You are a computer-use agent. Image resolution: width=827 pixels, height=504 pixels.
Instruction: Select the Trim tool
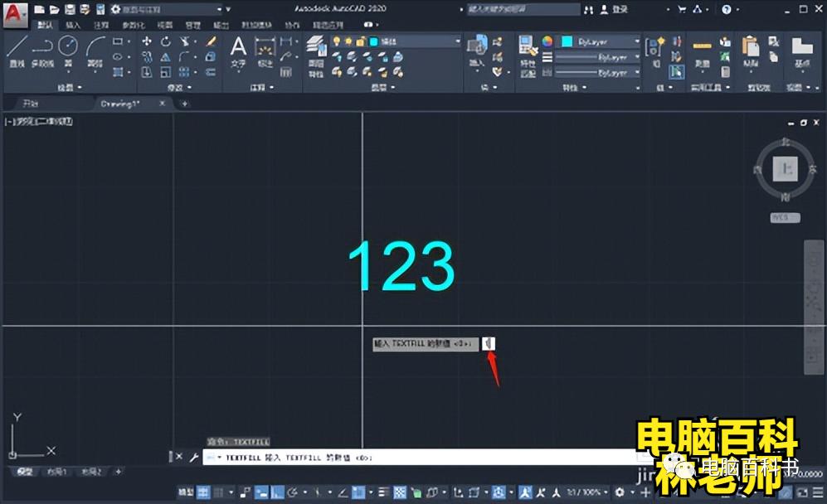point(184,41)
